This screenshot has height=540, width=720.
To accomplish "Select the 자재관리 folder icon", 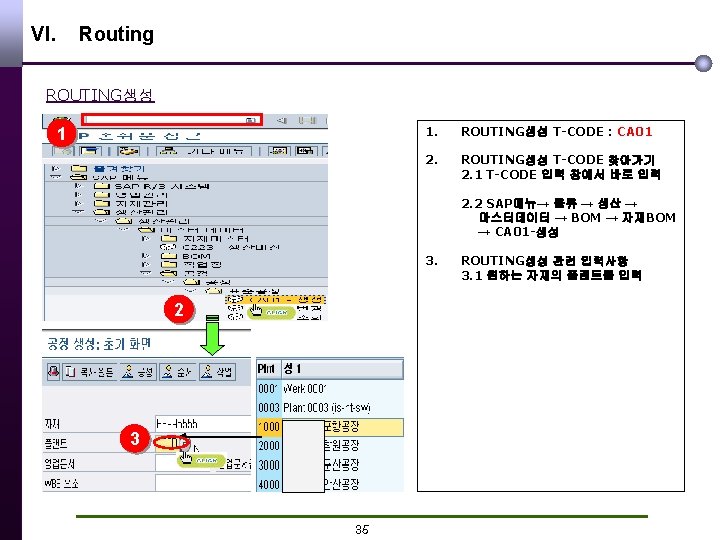I will click(x=101, y=203).
